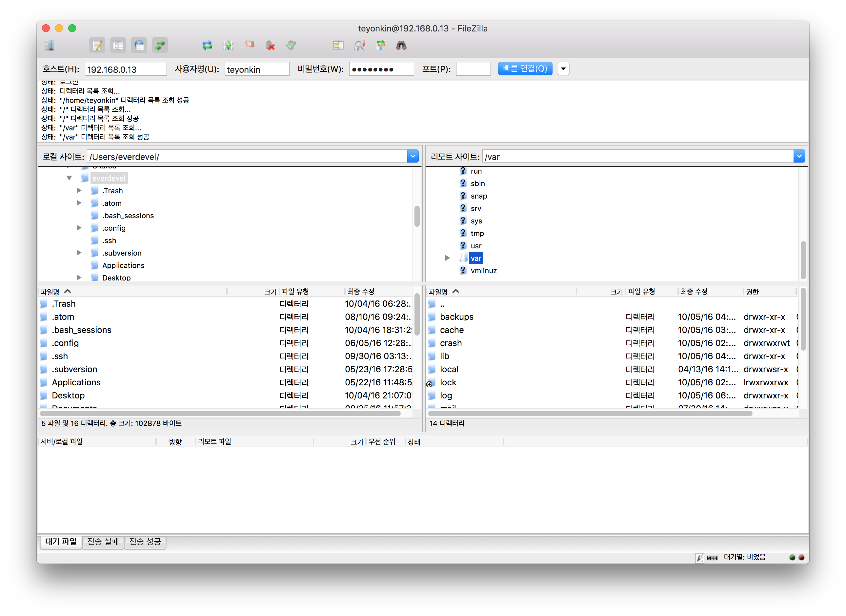Sort remote list by 파일명 column
The image size is (846, 616).
[502, 292]
